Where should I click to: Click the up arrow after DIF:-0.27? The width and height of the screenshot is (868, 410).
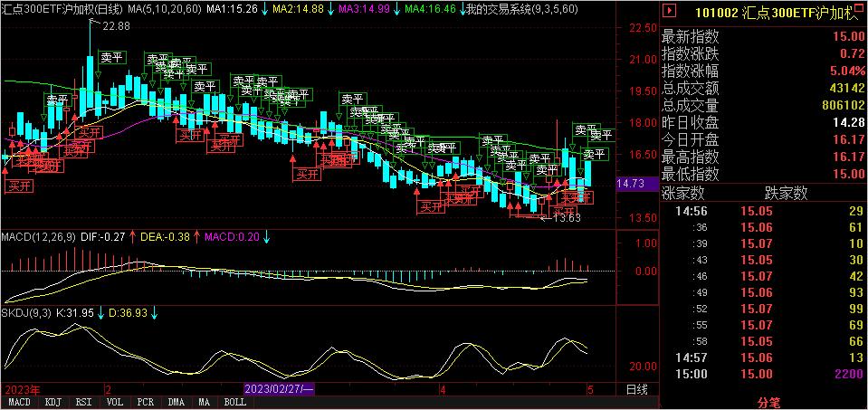[x=133, y=237]
